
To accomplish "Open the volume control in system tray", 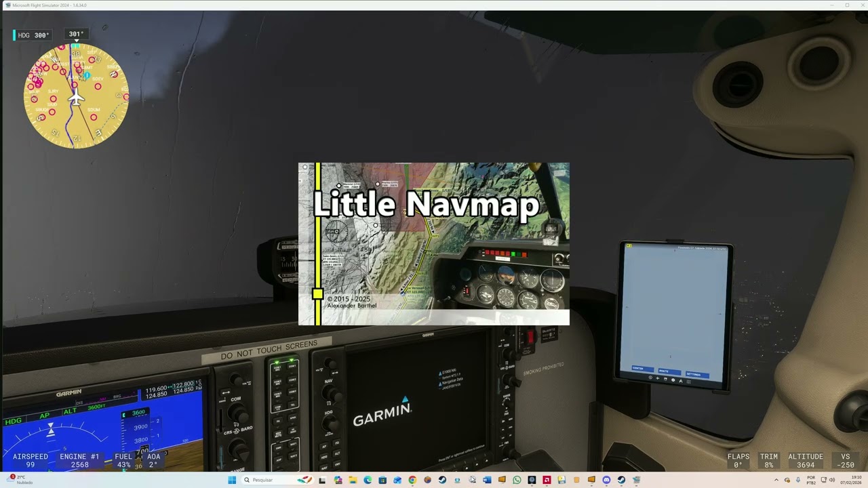I will pyautogui.click(x=833, y=480).
